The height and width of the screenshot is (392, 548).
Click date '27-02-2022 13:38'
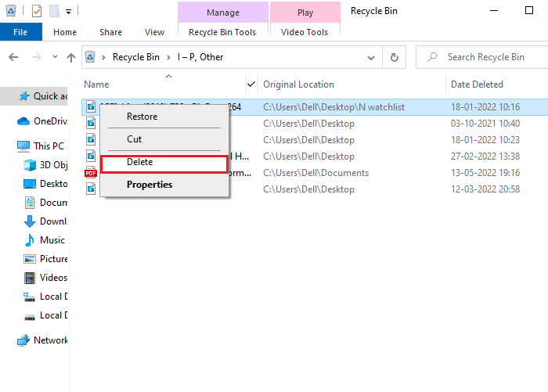485,156
